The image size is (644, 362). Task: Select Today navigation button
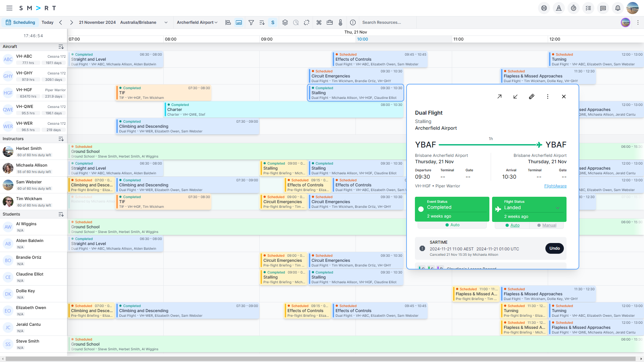[x=47, y=22]
